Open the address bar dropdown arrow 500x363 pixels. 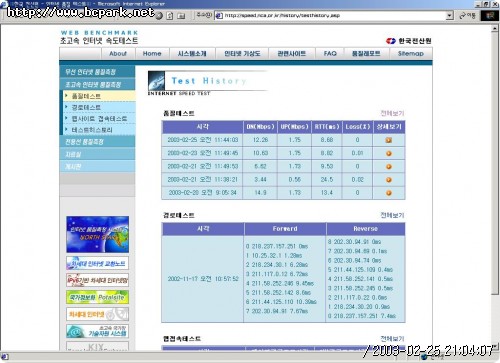(449, 15)
